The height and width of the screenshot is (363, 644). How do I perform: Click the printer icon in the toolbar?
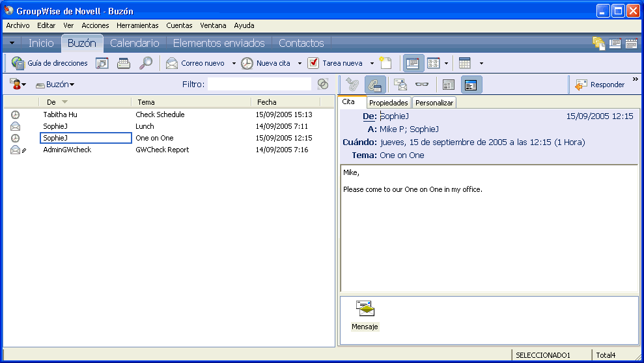(124, 63)
